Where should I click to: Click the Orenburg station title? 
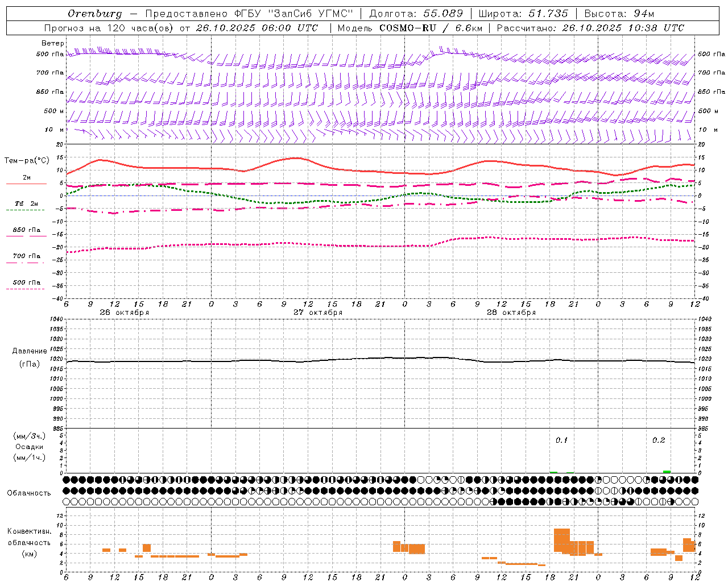coord(94,14)
